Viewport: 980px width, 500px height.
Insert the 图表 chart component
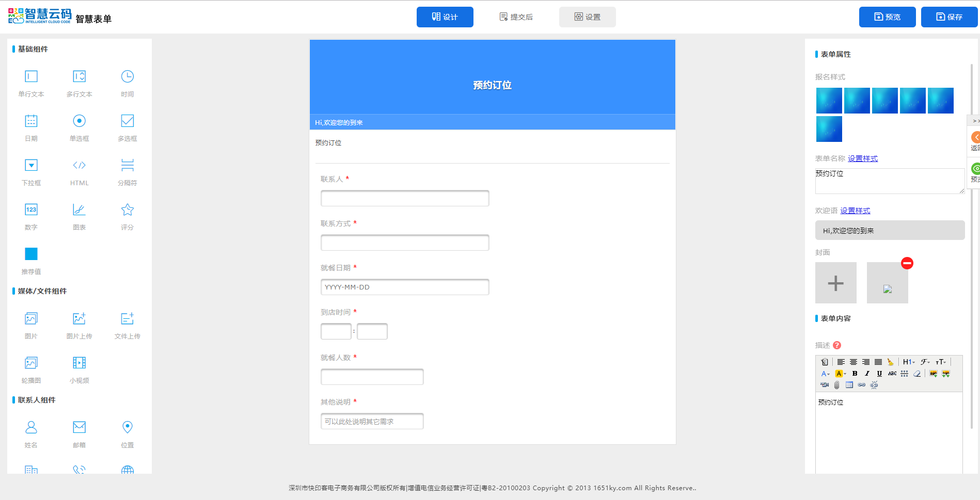tap(79, 210)
